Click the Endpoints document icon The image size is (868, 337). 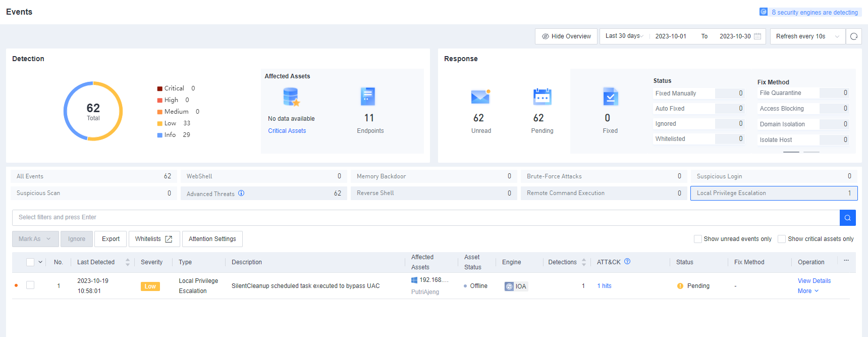click(368, 96)
